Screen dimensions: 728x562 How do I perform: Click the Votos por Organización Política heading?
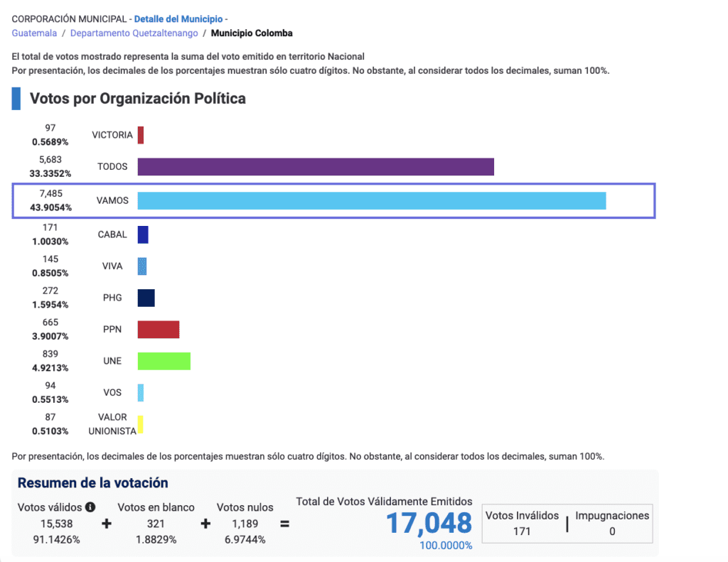pyautogui.click(x=137, y=99)
